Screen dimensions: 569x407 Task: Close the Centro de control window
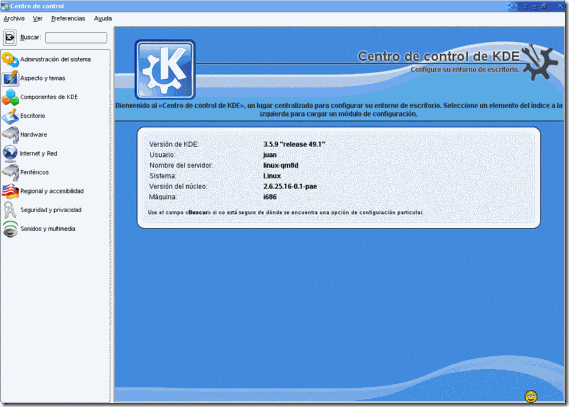coord(560,6)
